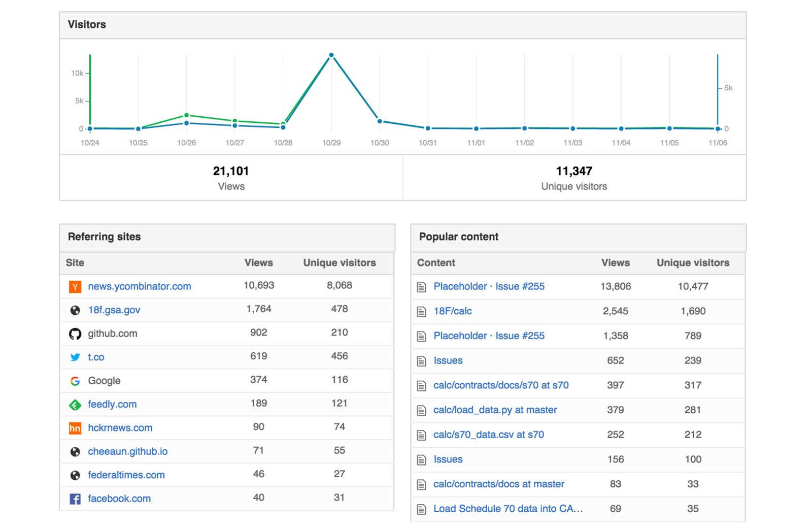Open the federaltimes.com link
812x530 pixels.
coord(126,475)
